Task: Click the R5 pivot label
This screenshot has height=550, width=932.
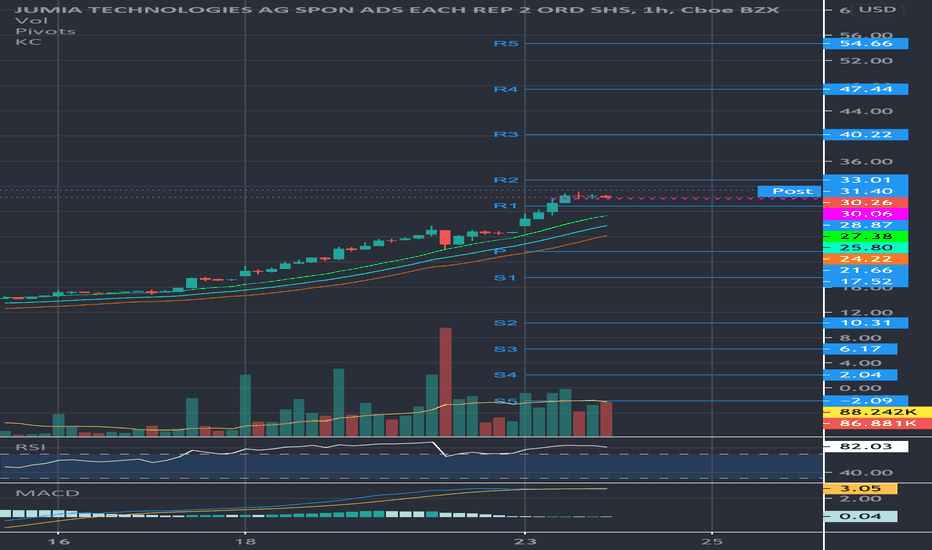Action: pos(506,43)
